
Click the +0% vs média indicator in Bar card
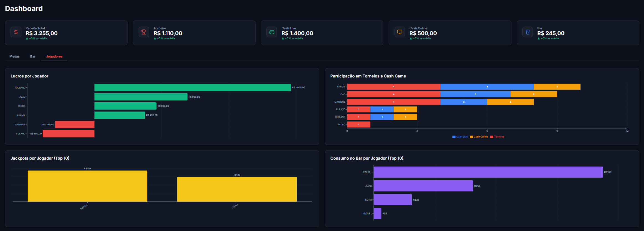coord(548,38)
